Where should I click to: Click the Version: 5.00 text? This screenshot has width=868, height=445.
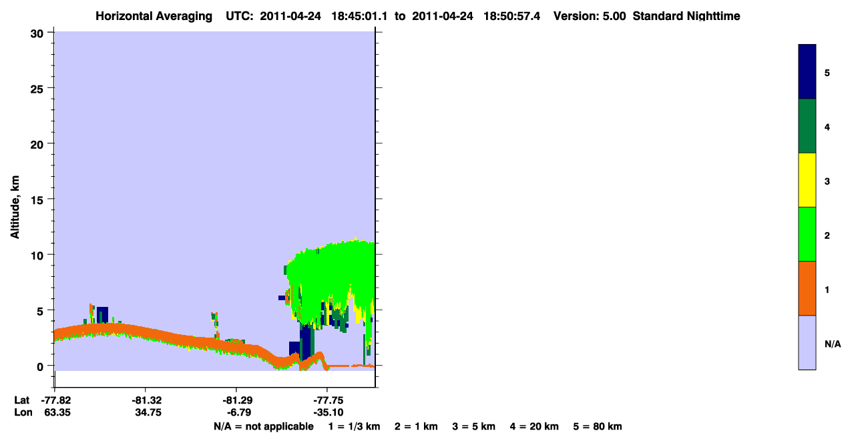(x=590, y=16)
